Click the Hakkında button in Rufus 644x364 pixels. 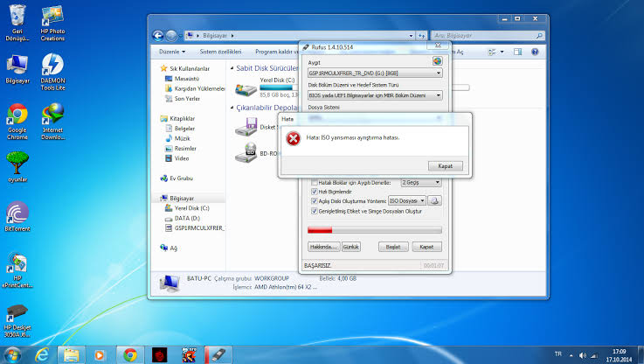323,247
